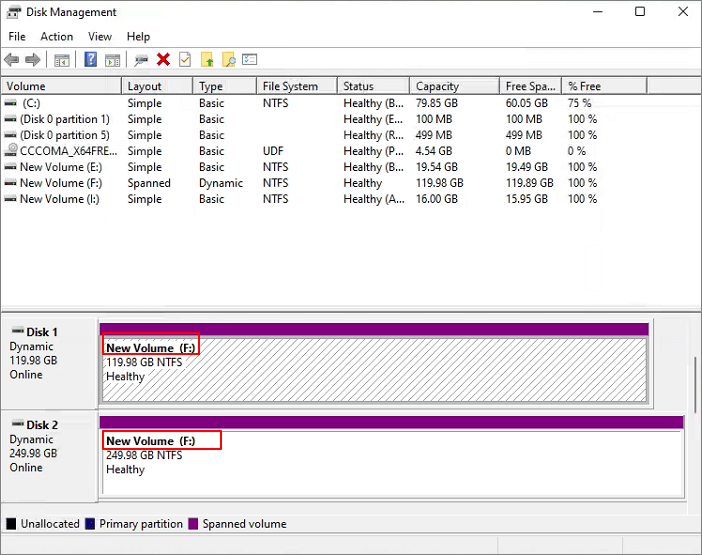Open the Action menu
This screenshot has width=702, height=555.
click(56, 37)
